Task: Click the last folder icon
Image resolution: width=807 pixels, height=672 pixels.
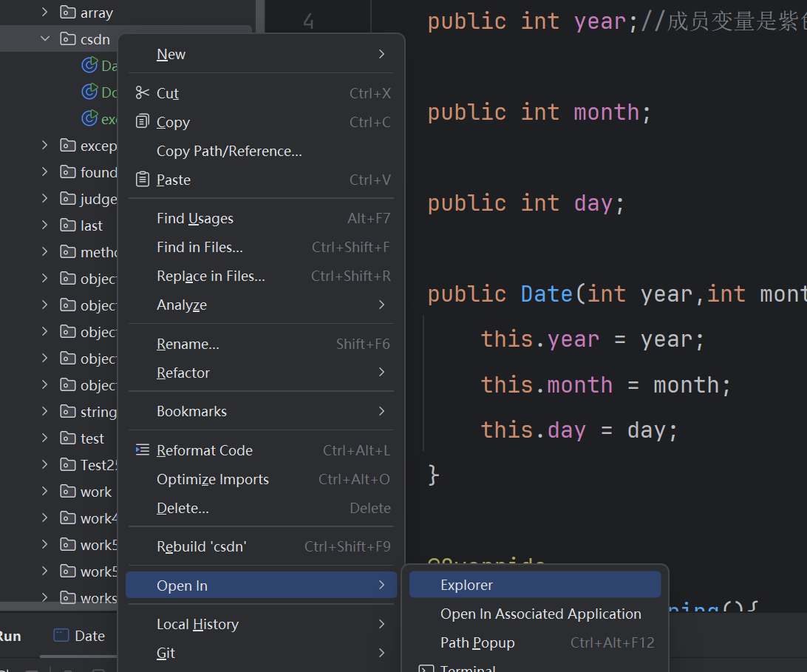Action: [67, 225]
